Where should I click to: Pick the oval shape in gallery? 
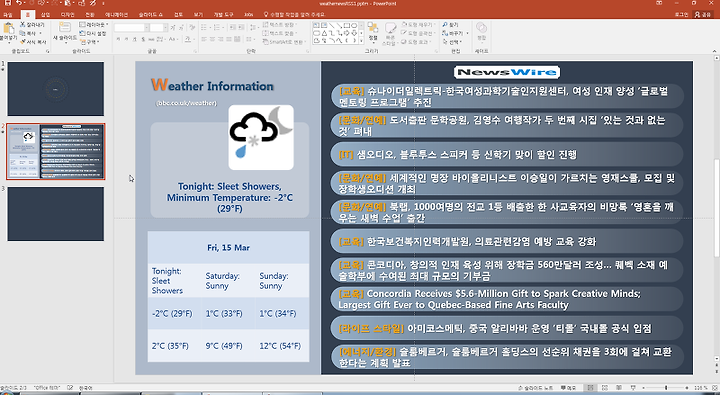tap(354, 26)
